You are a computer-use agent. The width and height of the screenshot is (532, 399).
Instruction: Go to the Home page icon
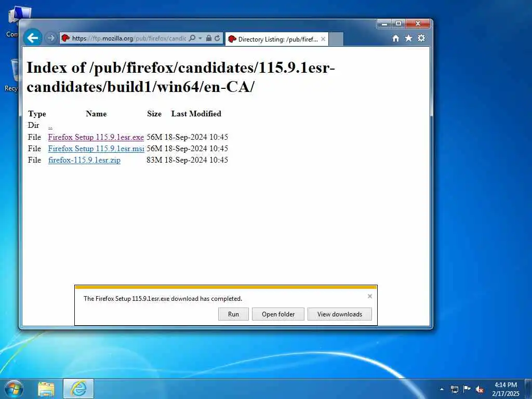(395, 38)
